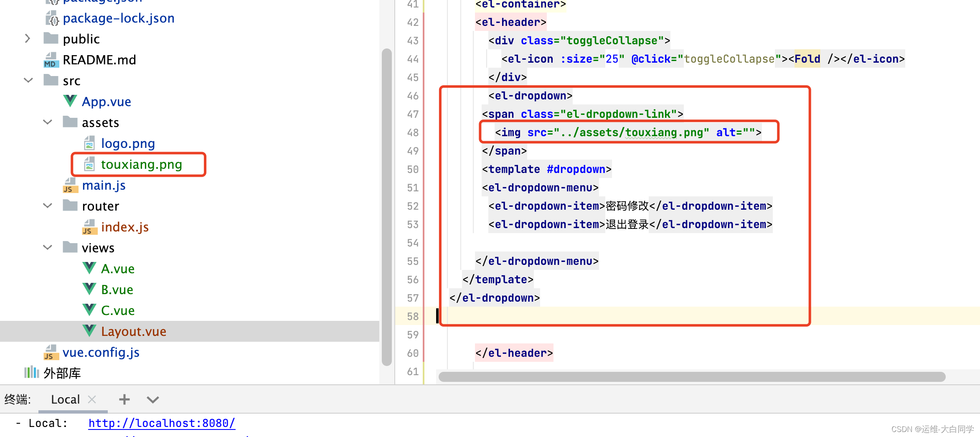The height and width of the screenshot is (437, 980).
Task: Open App.vue from the src folder
Action: tap(107, 102)
